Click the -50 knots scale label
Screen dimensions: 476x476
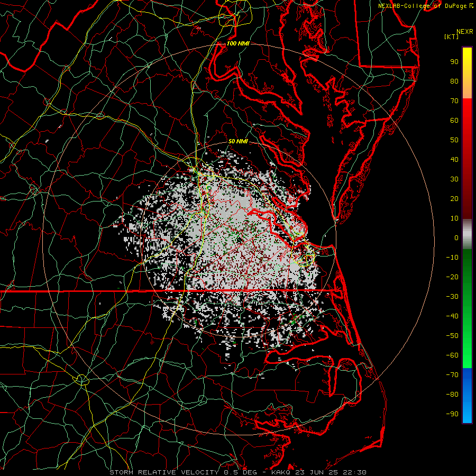pos(452,336)
